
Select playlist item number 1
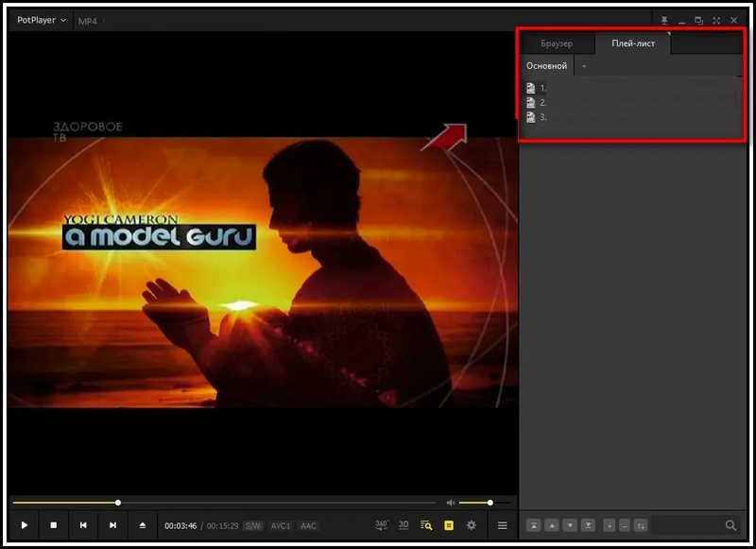pos(630,88)
